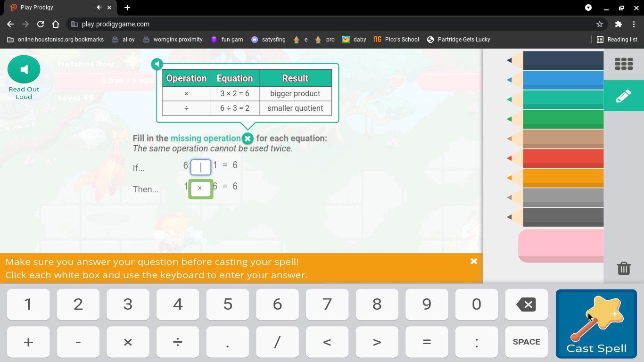Image resolution: width=644 pixels, height=362 pixels.
Task: Pick the teal pencil
Action: click(555, 99)
